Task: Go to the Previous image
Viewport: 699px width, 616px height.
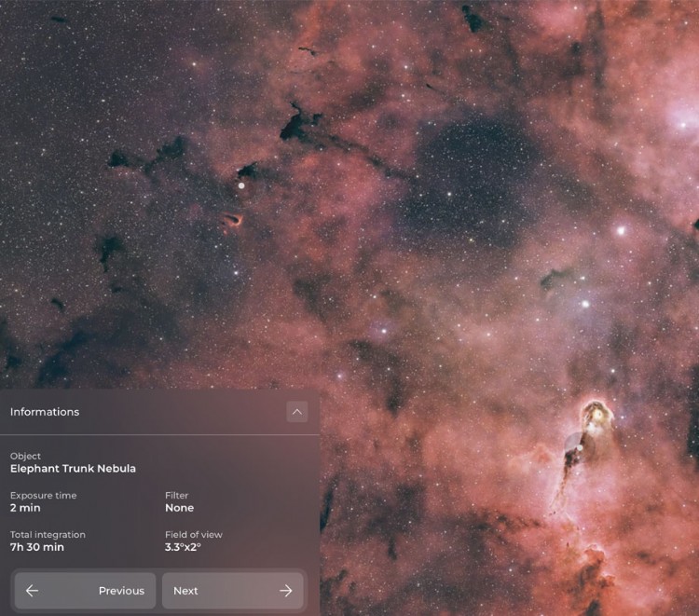Action: (x=85, y=591)
